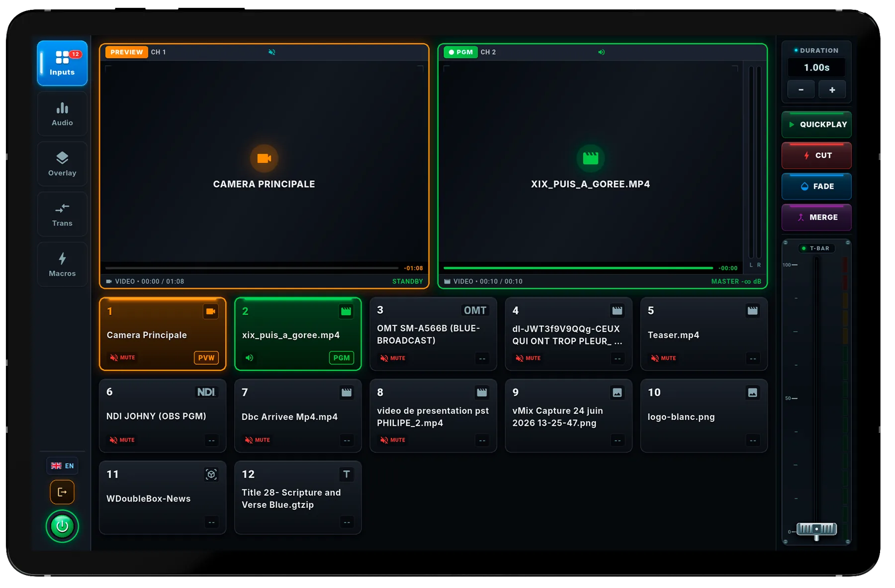
Task: Click the green power button
Action: point(62,526)
